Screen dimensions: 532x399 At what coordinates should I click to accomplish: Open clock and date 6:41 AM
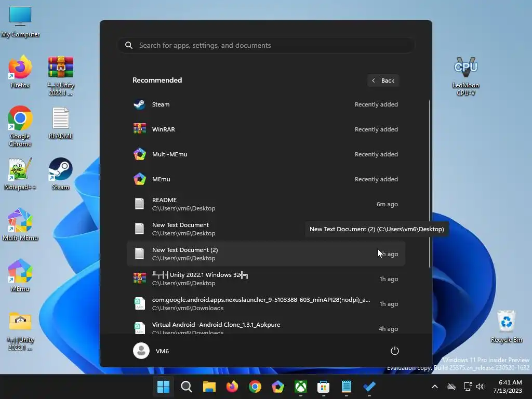pyautogui.click(x=508, y=387)
